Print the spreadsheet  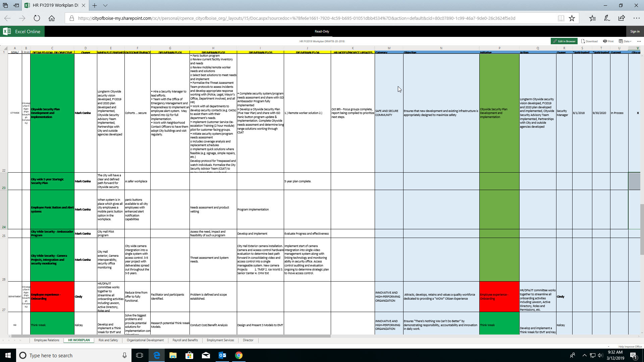coord(608,41)
